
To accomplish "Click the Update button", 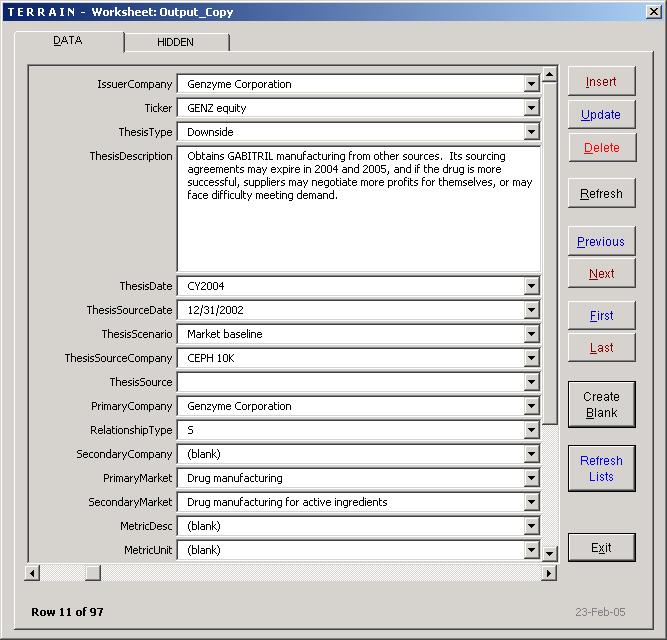I will tap(601, 114).
